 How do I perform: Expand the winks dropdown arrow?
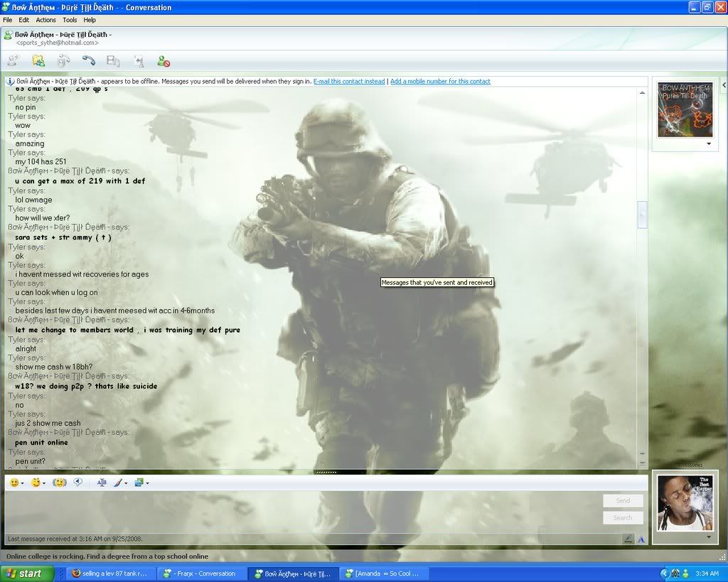[x=43, y=483]
